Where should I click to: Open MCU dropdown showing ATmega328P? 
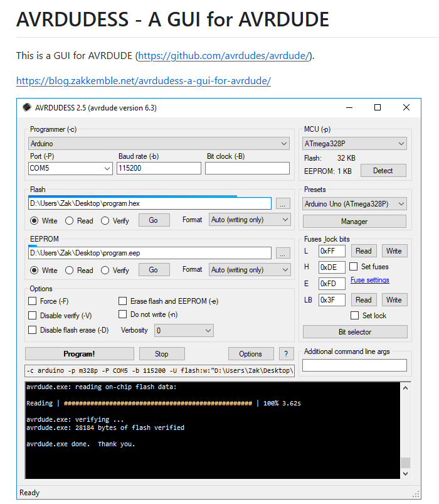tap(354, 144)
